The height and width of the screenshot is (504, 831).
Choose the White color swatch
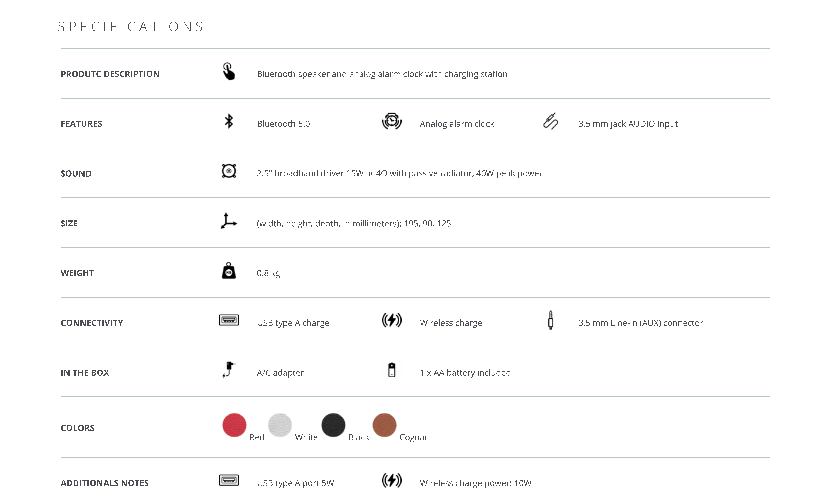(x=280, y=425)
